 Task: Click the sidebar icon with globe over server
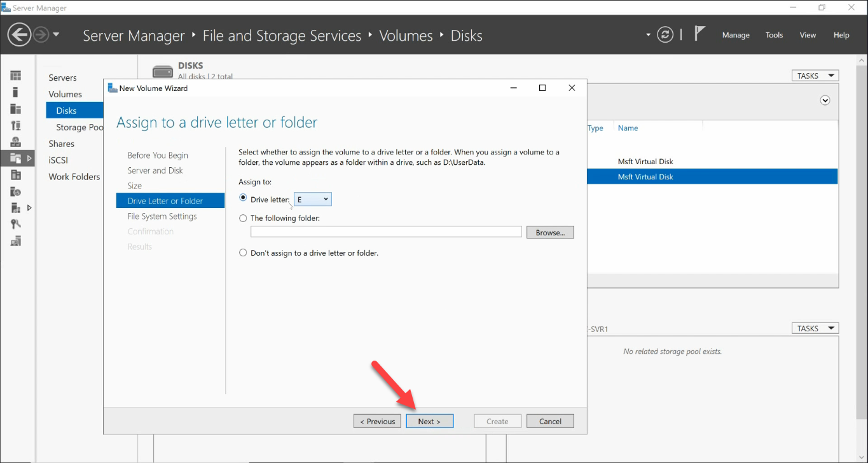[x=16, y=142]
